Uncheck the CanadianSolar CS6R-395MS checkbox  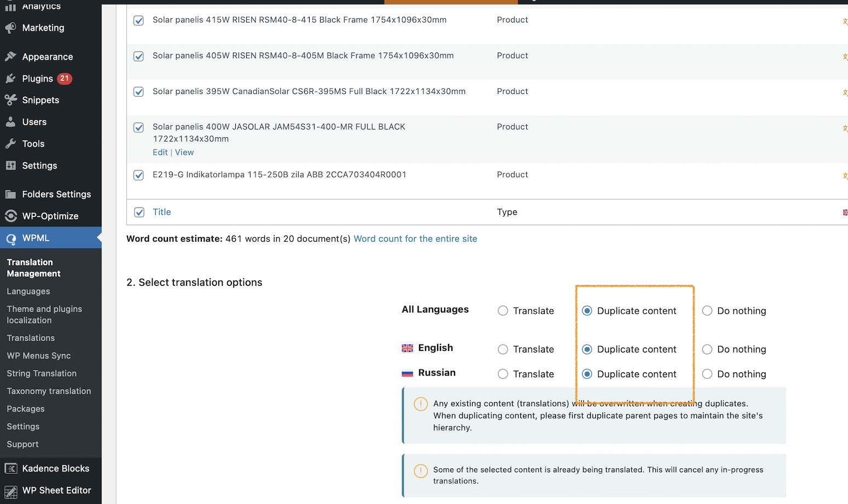point(139,92)
